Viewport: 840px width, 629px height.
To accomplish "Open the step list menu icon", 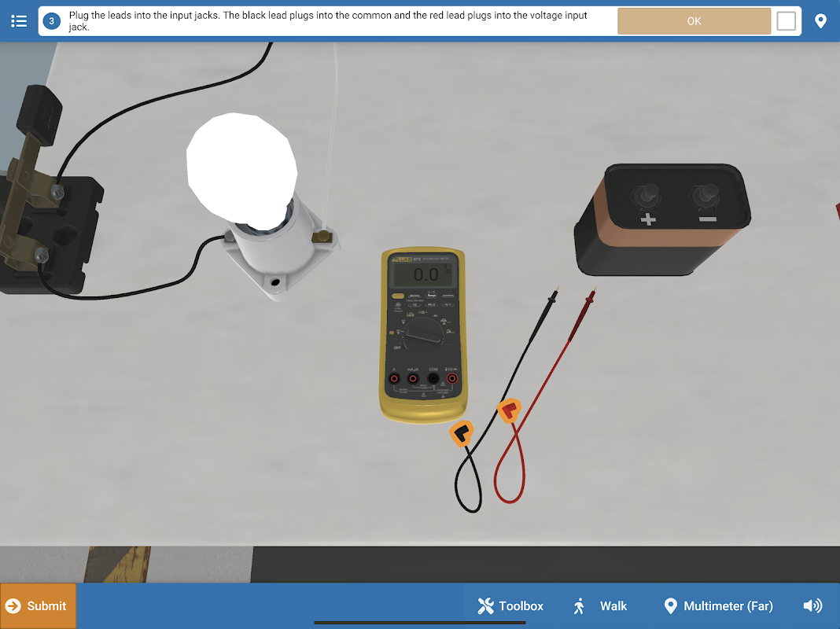I will (x=19, y=21).
